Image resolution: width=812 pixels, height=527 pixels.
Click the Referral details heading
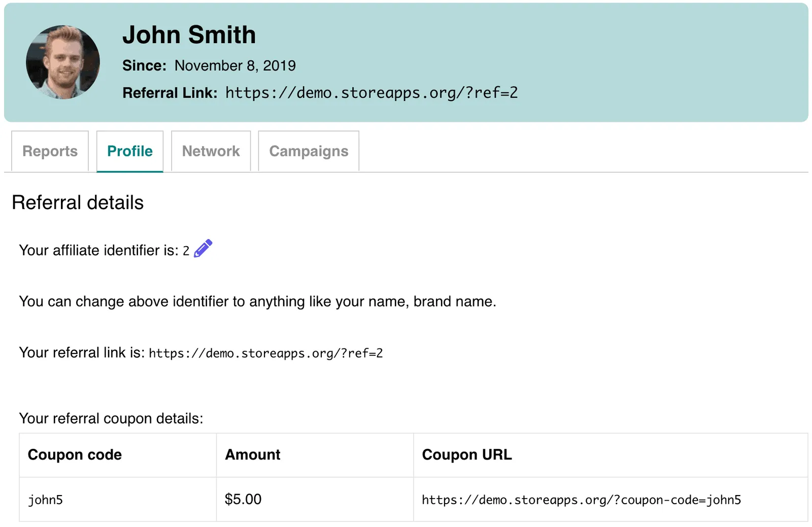click(x=78, y=203)
